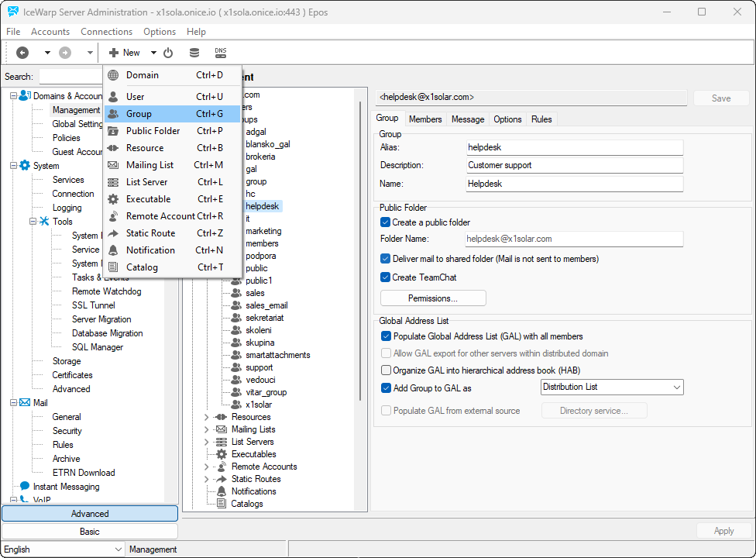Open the back button history dropdown arrow
Screen dimensions: 756x558
[x=47, y=53]
